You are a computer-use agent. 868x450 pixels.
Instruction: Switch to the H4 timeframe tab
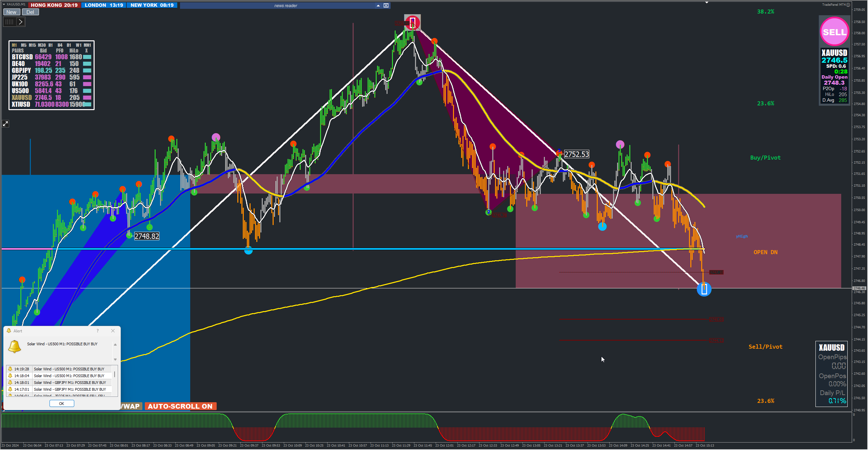(60, 45)
